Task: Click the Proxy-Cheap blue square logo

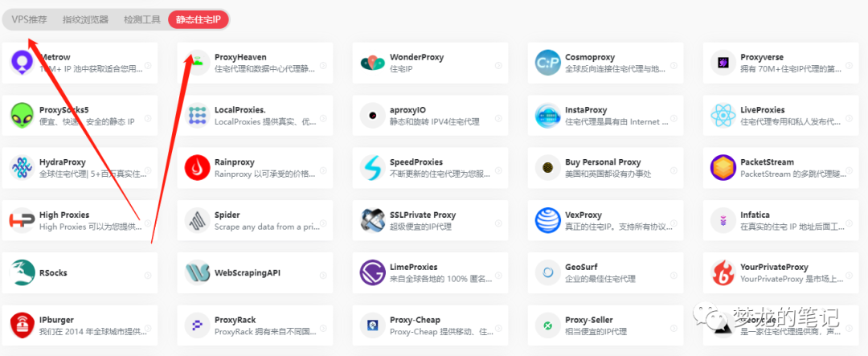Action: point(373,325)
